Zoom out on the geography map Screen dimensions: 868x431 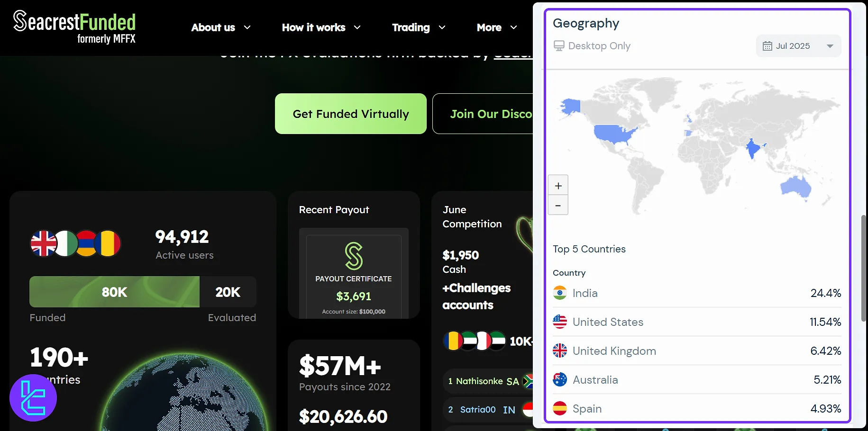(558, 206)
